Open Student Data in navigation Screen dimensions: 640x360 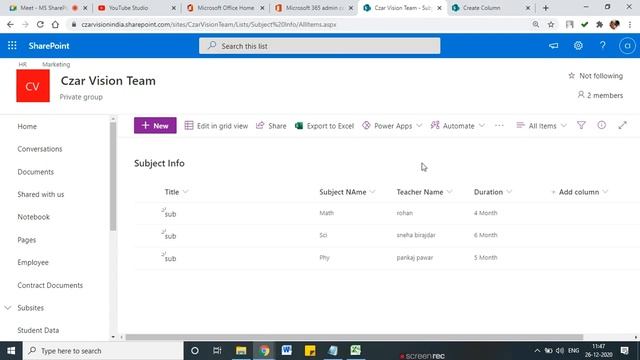(38, 330)
